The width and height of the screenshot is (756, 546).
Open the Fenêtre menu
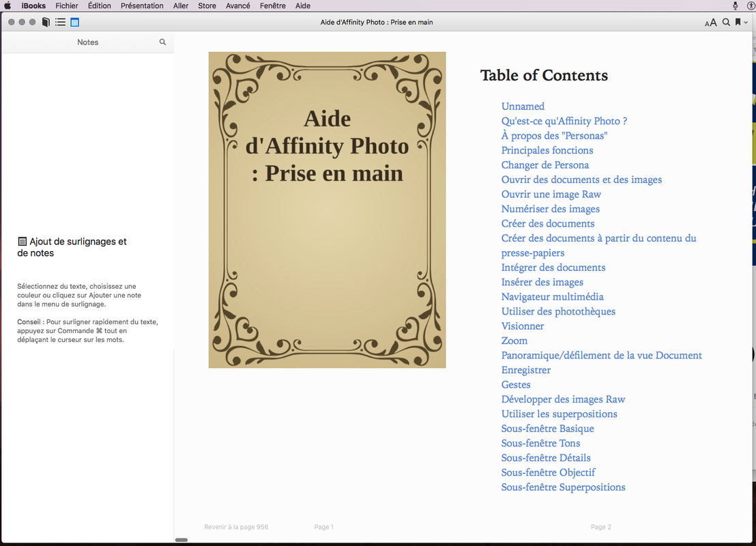(x=272, y=5)
